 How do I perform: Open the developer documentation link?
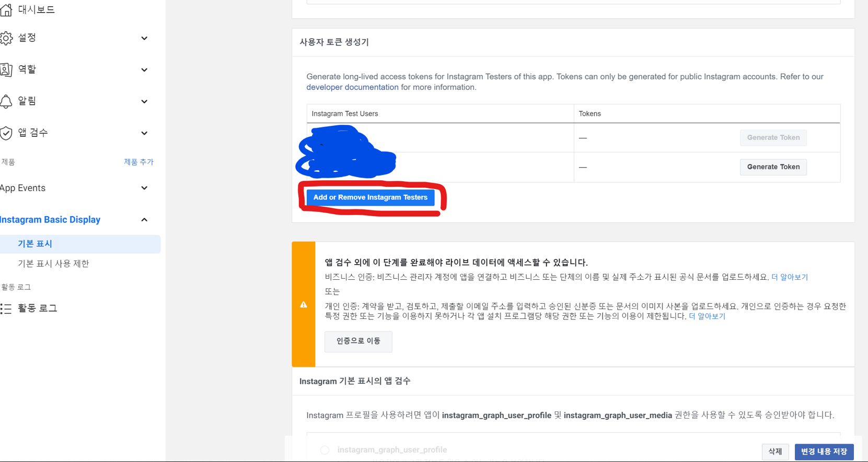point(352,87)
